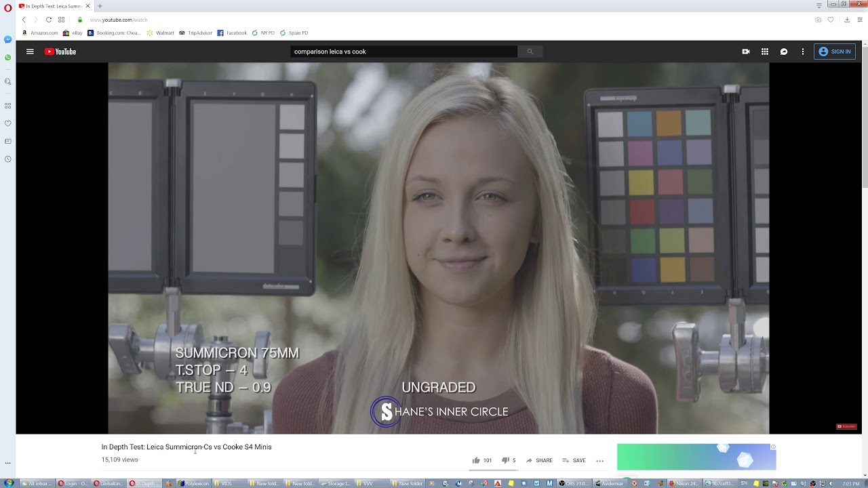Click the video player to pause
Viewport: 868px width, 488px height.
438,248
